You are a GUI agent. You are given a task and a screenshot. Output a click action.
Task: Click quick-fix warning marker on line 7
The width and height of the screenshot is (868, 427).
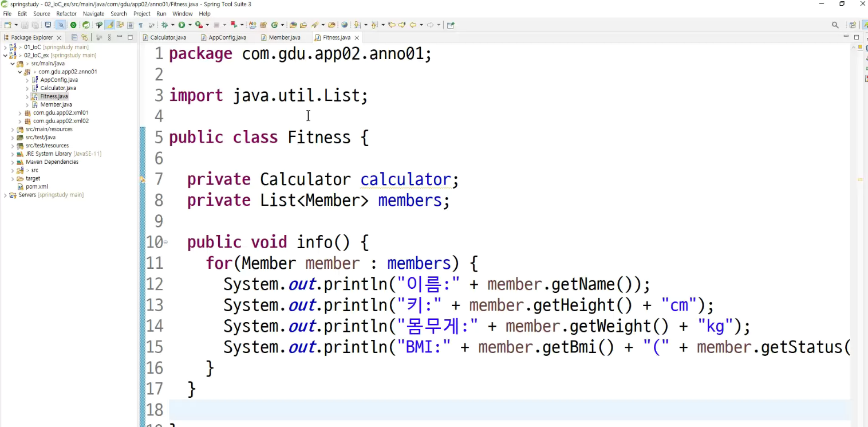143,179
